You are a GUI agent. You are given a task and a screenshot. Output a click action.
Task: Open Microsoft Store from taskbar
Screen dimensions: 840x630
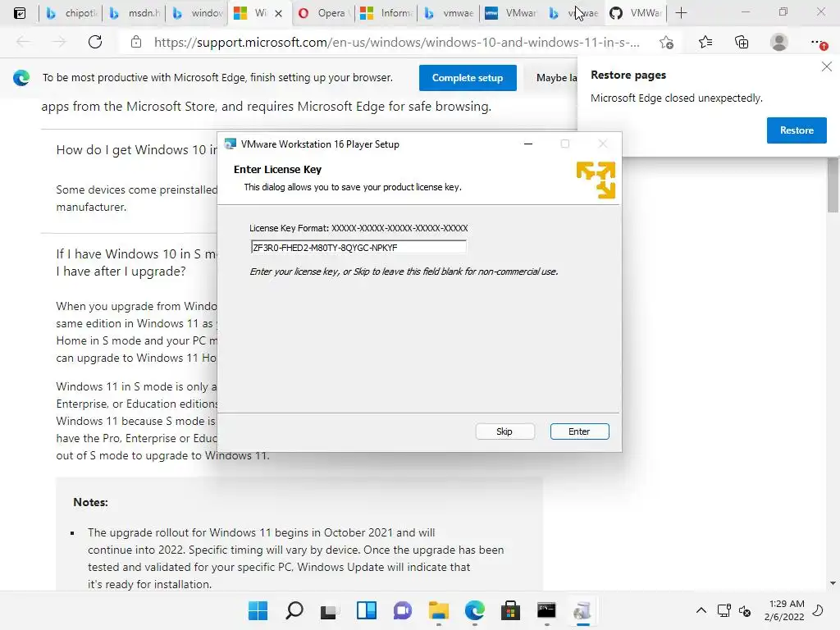click(510, 610)
